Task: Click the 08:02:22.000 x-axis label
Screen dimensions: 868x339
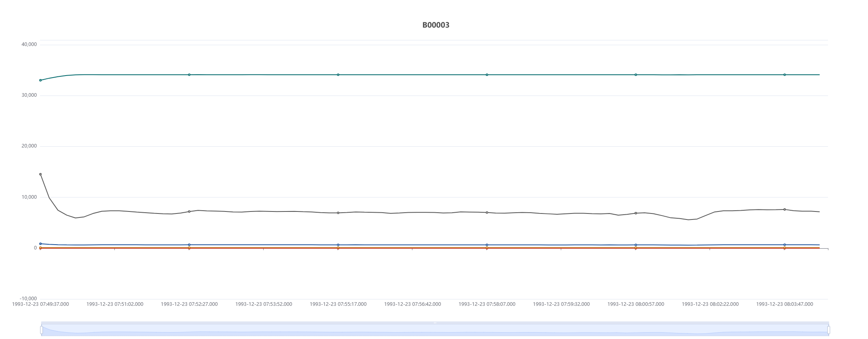Action: [x=710, y=304]
